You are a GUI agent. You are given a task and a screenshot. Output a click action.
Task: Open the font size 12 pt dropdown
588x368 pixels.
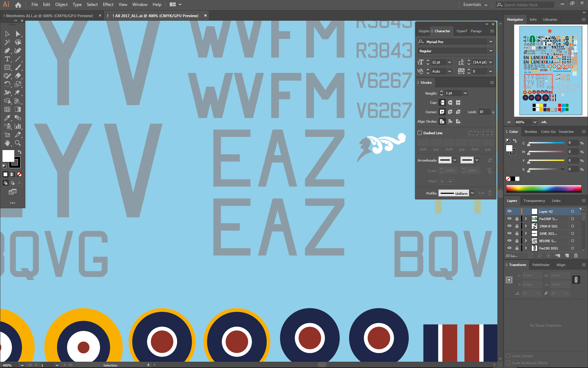(450, 62)
